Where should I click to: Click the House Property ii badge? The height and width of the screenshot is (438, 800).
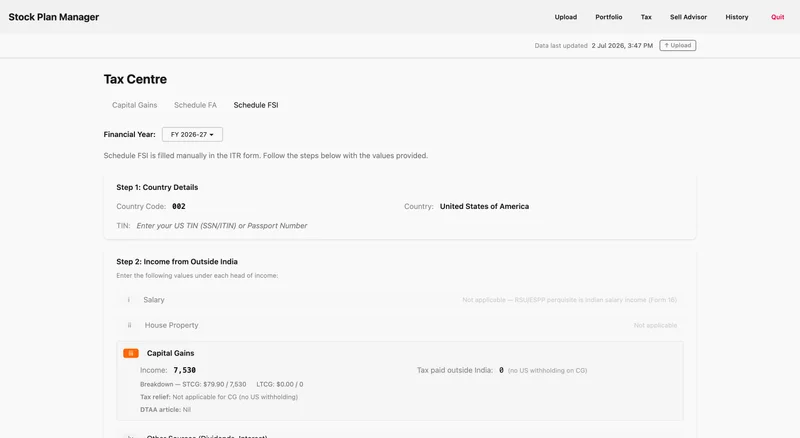click(130, 325)
